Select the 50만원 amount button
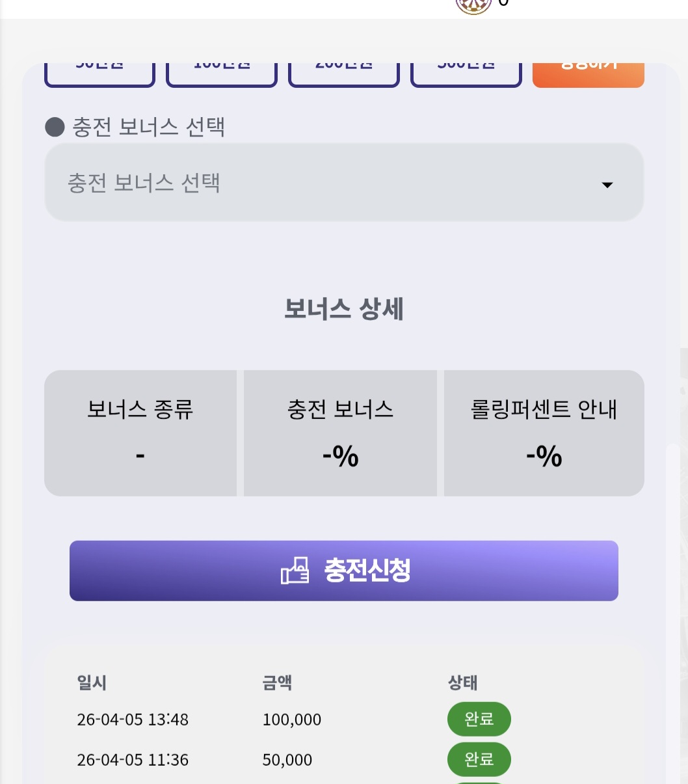 coord(99,74)
